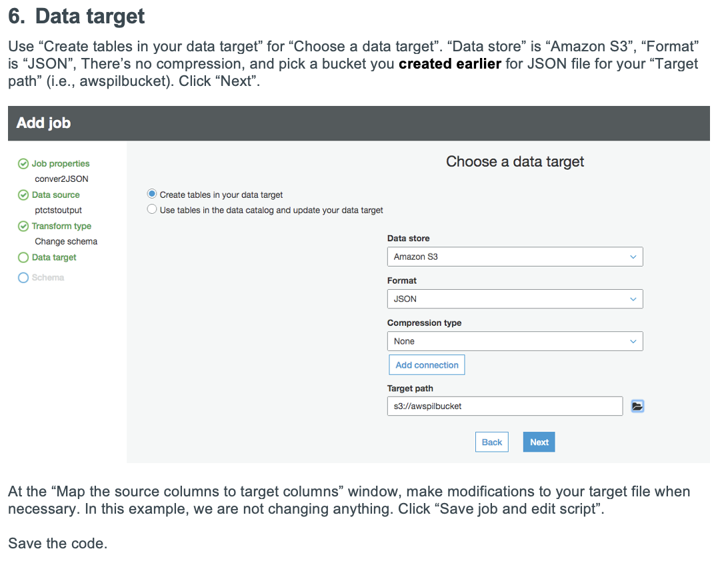
Task: Go to the Job properties step
Action: tap(61, 164)
